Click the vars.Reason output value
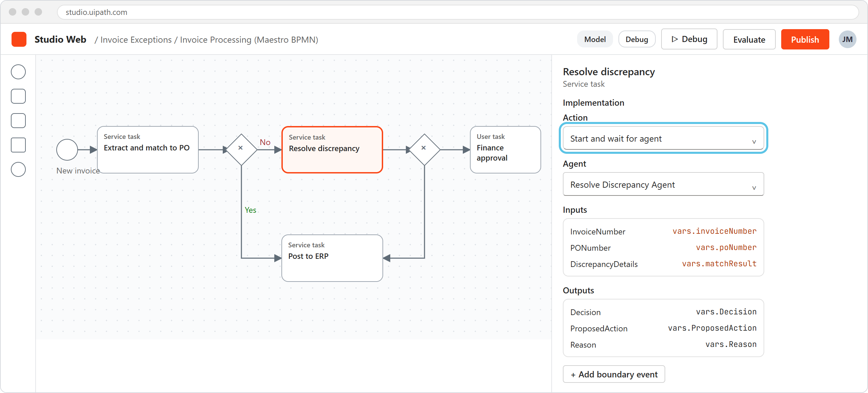The height and width of the screenshot is (393, 868). point(731,344)
